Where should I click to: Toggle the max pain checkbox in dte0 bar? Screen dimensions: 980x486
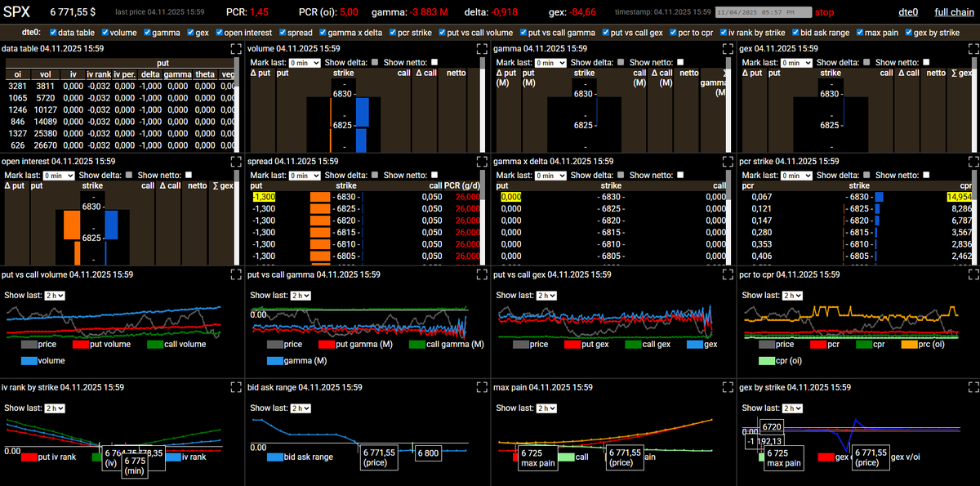click(861, 33)
